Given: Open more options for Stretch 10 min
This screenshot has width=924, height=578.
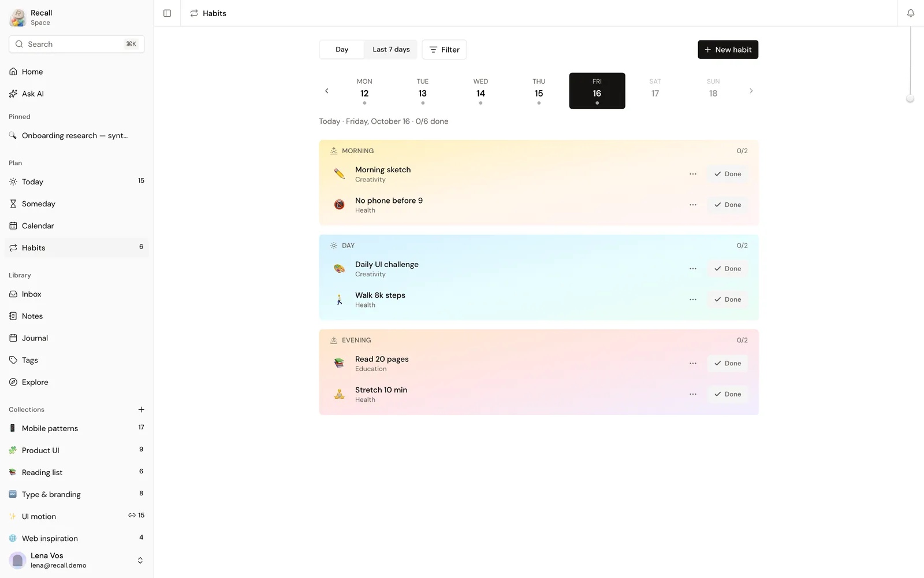Looking at the screenshot, I should (693, 394).
